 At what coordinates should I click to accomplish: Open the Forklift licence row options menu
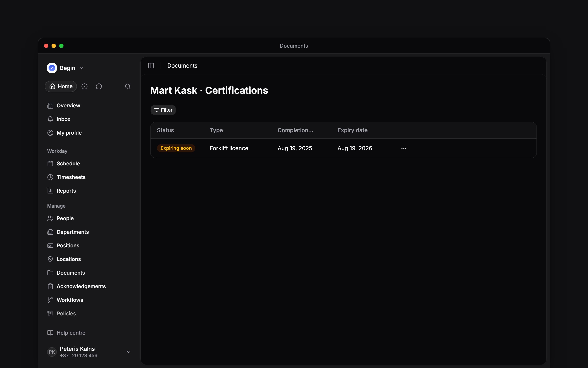pyautogui.click(x=404, y=148)
